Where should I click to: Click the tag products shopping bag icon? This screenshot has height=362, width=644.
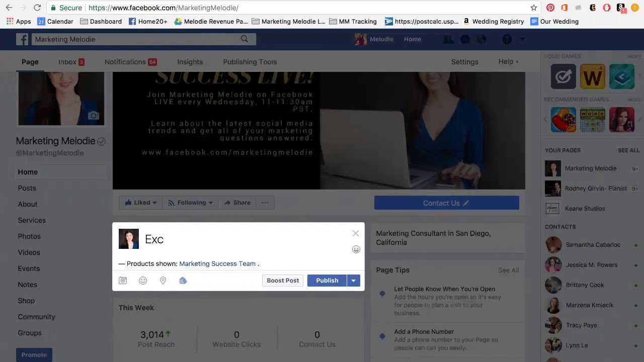pyautogui.click(x=183, y=281)
